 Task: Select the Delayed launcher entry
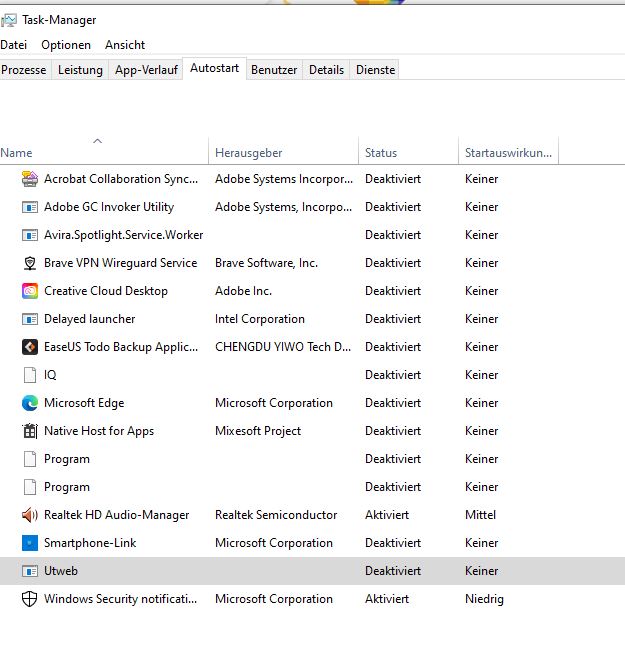pos(90,319)
